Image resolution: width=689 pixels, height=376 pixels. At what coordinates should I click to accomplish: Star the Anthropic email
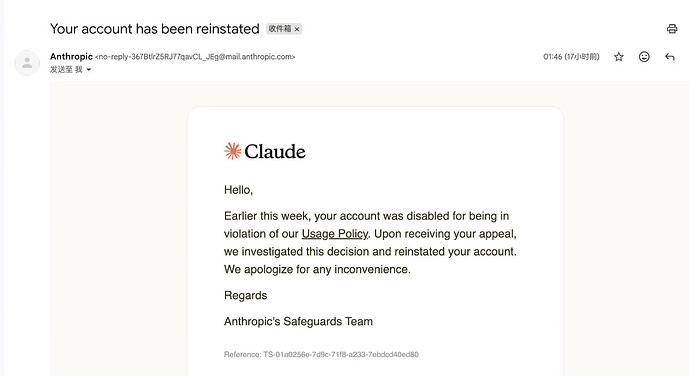click(x=619, y=57)
